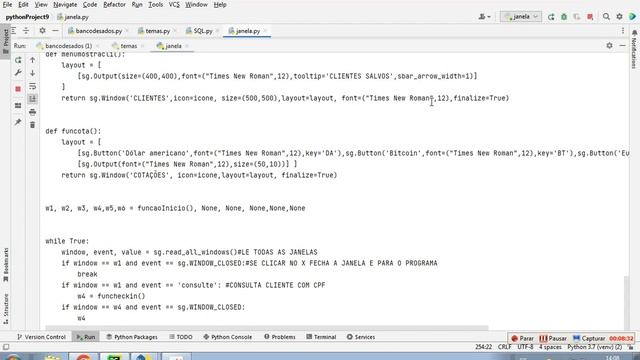The width and height of the screenshot is (640, 360).
Task: Rerun janela from the main toolbar
Action: pos(551,17)
